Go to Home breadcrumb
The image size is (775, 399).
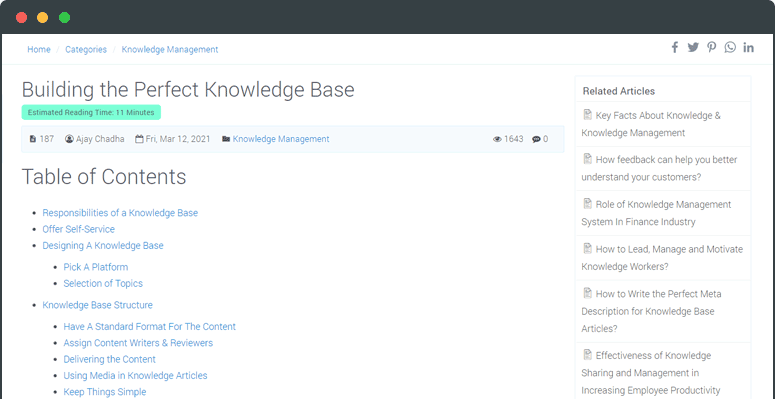click(39, 49)
